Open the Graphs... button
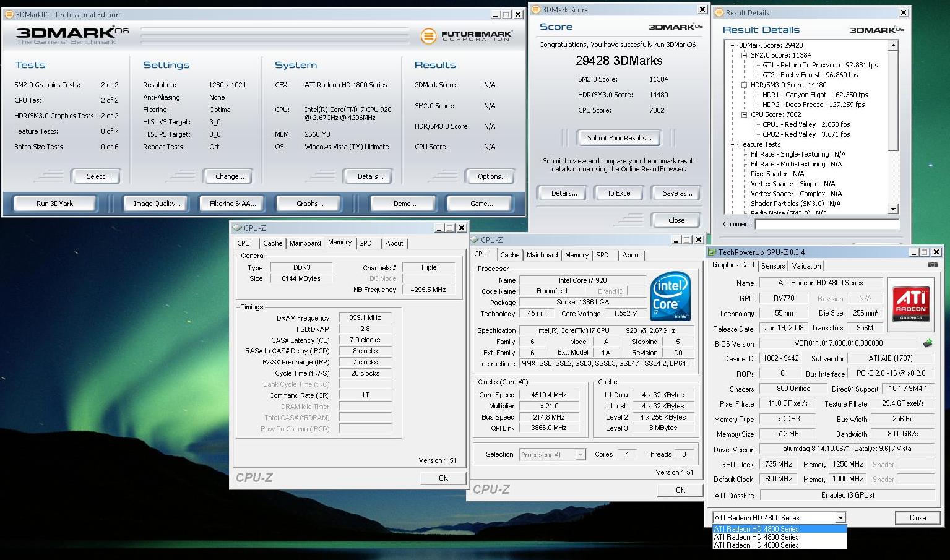This screenshot has width=950, height=560. 309,204
